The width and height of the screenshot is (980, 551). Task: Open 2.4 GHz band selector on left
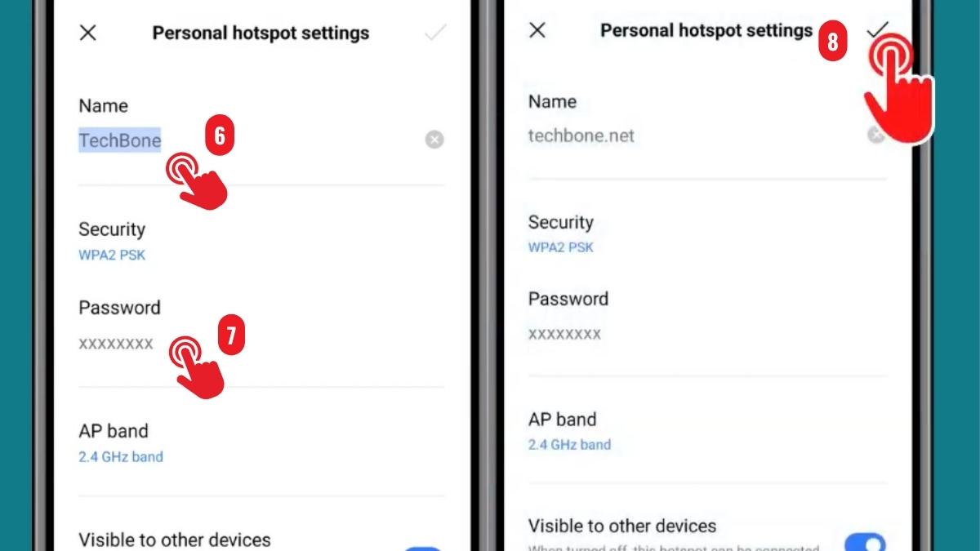[121, 457]
